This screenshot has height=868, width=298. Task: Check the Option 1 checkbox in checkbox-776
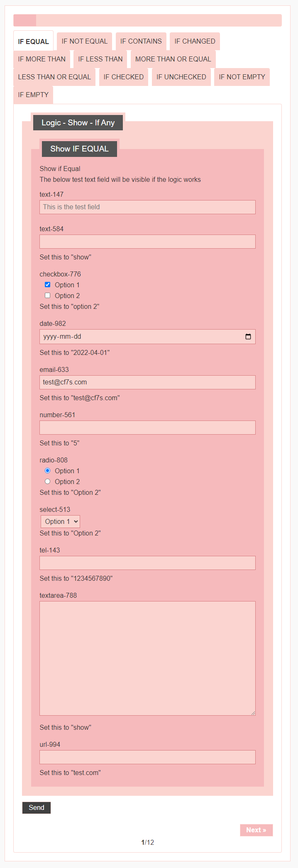click(48, 285)
